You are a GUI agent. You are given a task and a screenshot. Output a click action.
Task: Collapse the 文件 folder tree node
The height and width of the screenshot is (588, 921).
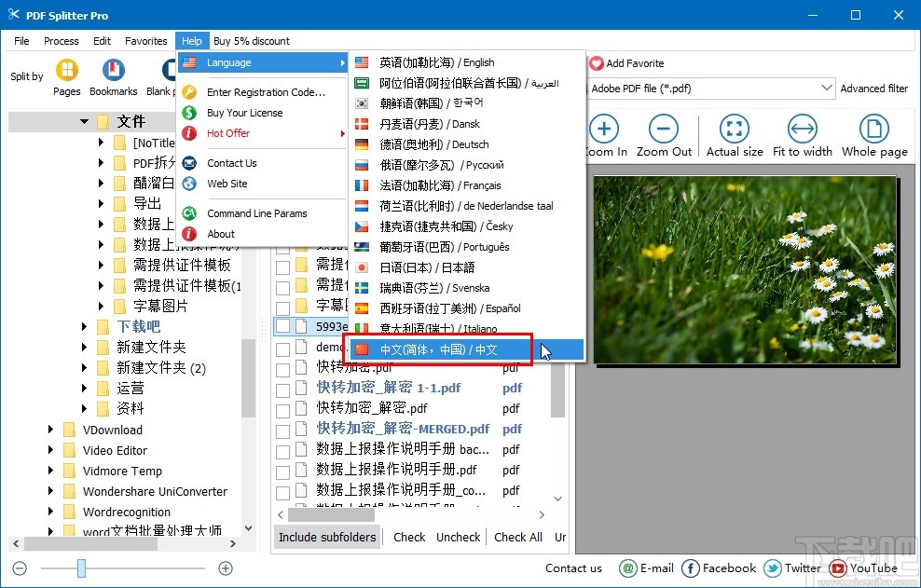[84, 121]
